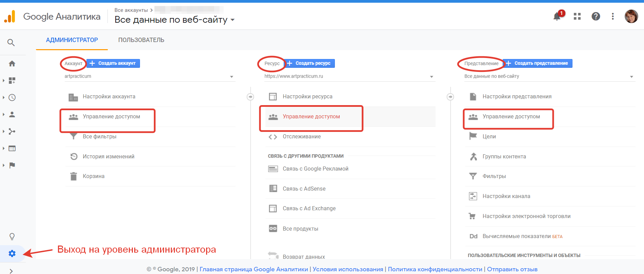Select the АДМИНИСТРАТОР tab
This screenshot has height=274, width=644.
click(72, 40)
